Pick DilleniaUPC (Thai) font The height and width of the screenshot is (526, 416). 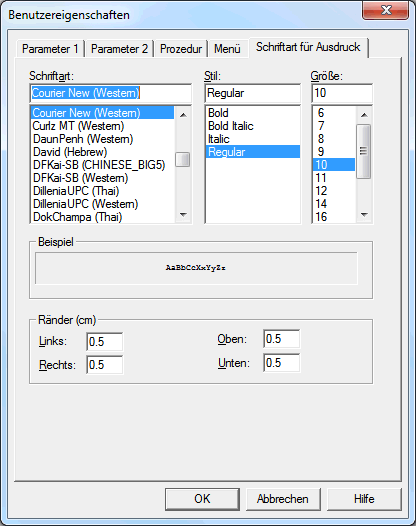(x=103, y=191)
